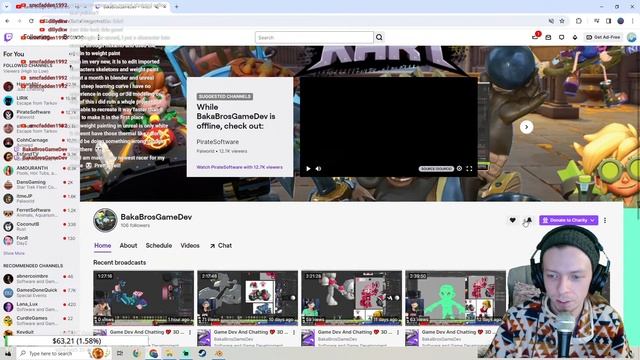Toggle channel notifications bell

click(529, 220)
